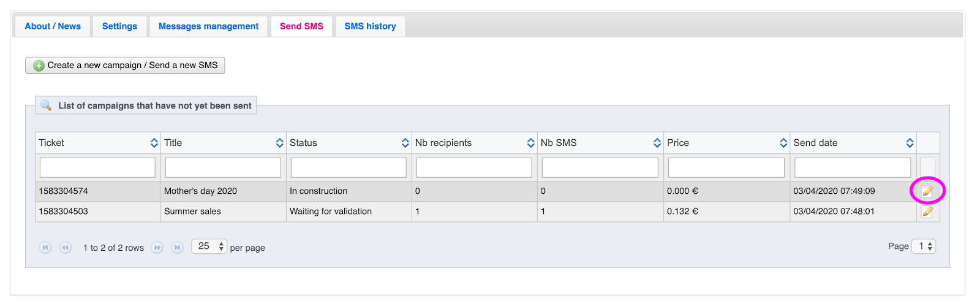Go to first page of results
This screenshot has height=306, width=980.
[45, 248]
